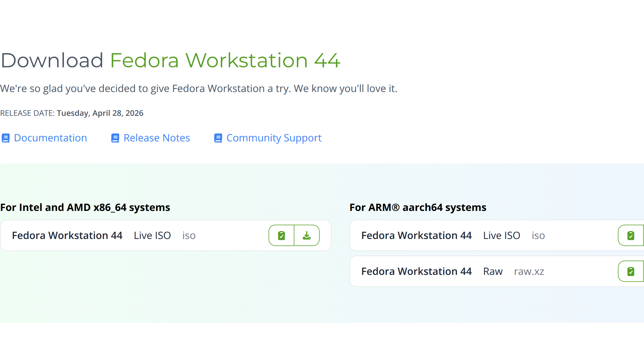This screenshot has height=345, width=644.
Task: Verify checksum for the aarch64 Raw image
Action: 631,271
